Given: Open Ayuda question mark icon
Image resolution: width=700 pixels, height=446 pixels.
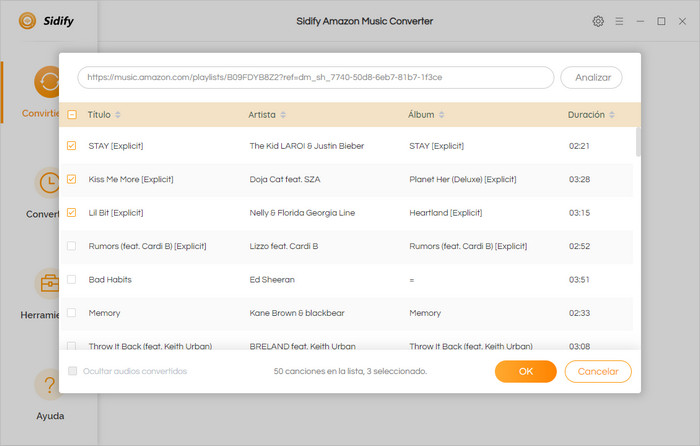Looking at the screenshot, I should click(49, 384).
